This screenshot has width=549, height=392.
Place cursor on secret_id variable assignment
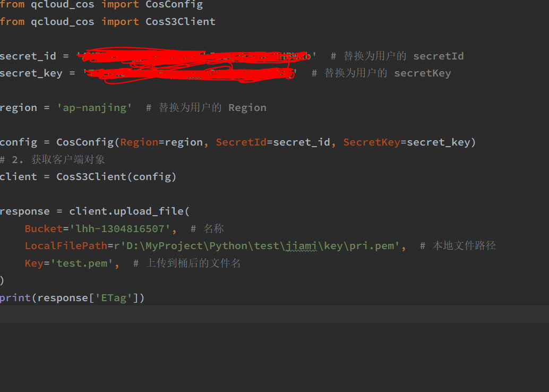[28, 56]
